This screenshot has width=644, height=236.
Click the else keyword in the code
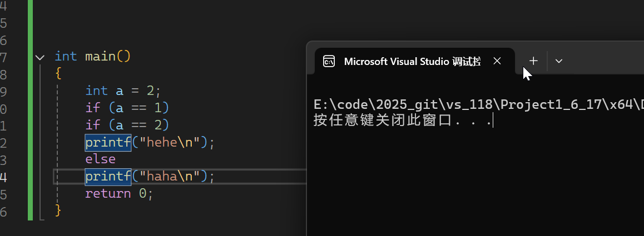click(x=100, y=159)
